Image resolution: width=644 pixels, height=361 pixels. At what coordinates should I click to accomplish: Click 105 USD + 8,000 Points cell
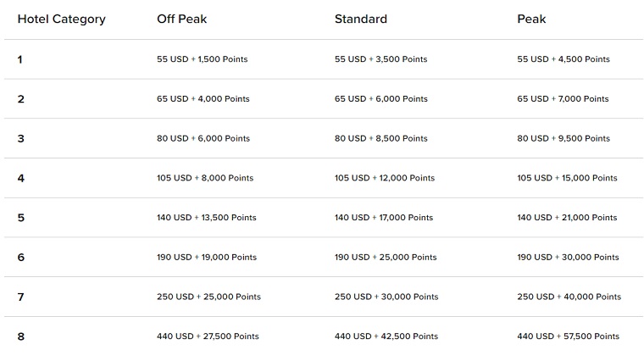[205, 178]
